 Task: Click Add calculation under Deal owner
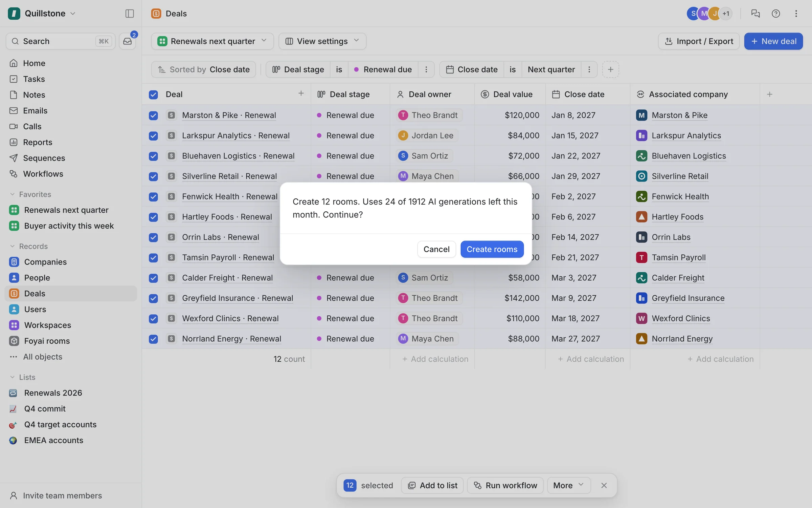435,359
